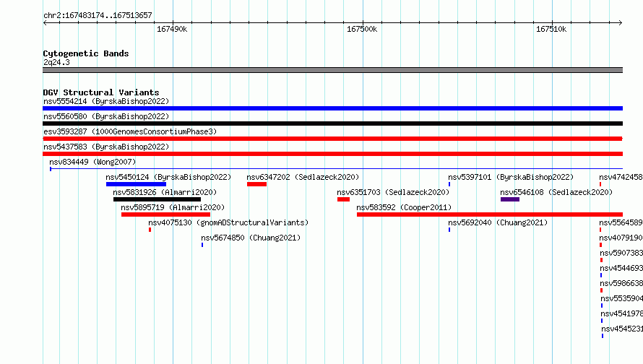Open the nsv4541978 label at right edge
The height and width of the screenshot is (364, 643).
tap(621, 313)
